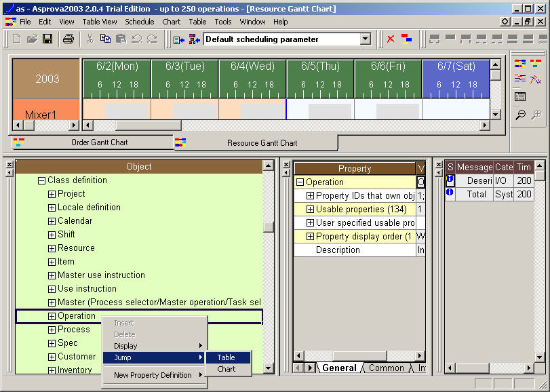Viewport: 550px width, 392px height.
Task: Click the Message column header
Action: (475, 168)
